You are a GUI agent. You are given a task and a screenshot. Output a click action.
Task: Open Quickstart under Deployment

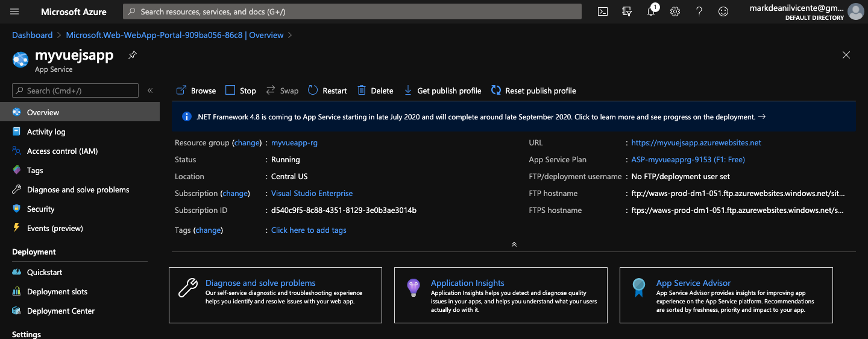(x=80, y=272)
